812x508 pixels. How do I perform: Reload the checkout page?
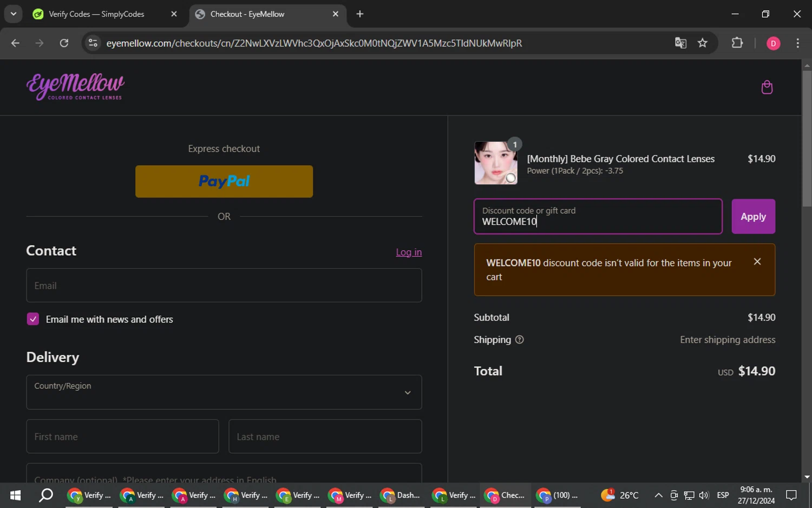pos(64,43)
